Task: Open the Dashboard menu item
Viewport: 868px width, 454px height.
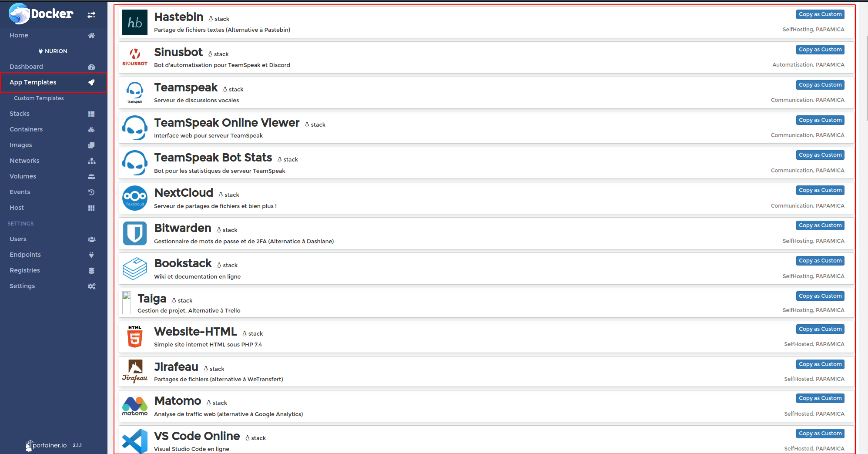Action: tap(27, 67)
